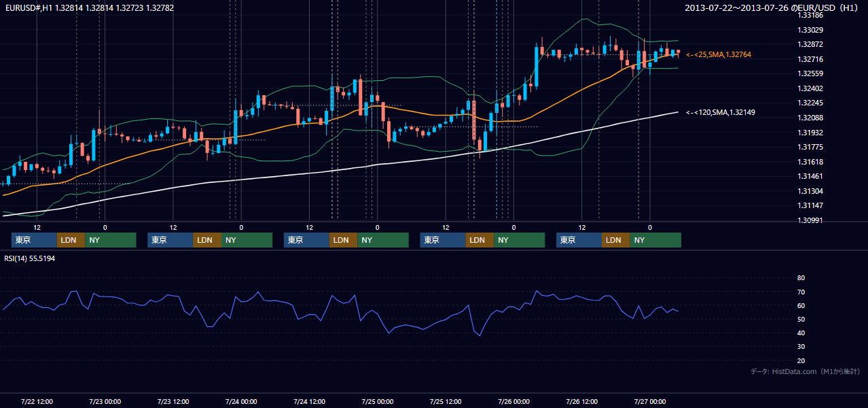Click price axis label 1.31932
The width and height of the screenshot is (868, 408).
810,133
